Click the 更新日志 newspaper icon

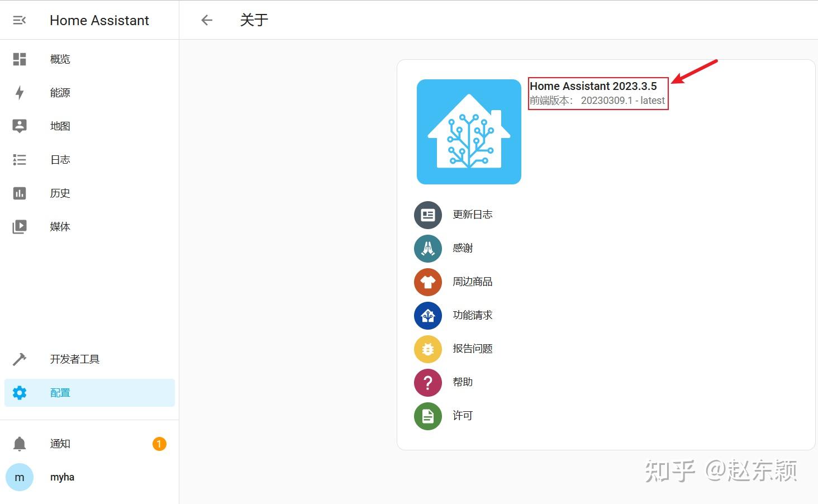(428, 215)
